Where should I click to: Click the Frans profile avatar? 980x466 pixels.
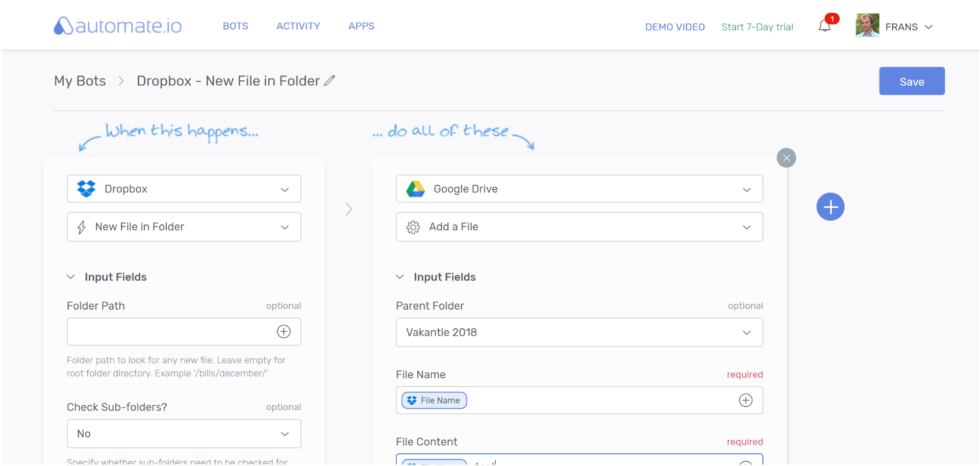click(867, 25)
